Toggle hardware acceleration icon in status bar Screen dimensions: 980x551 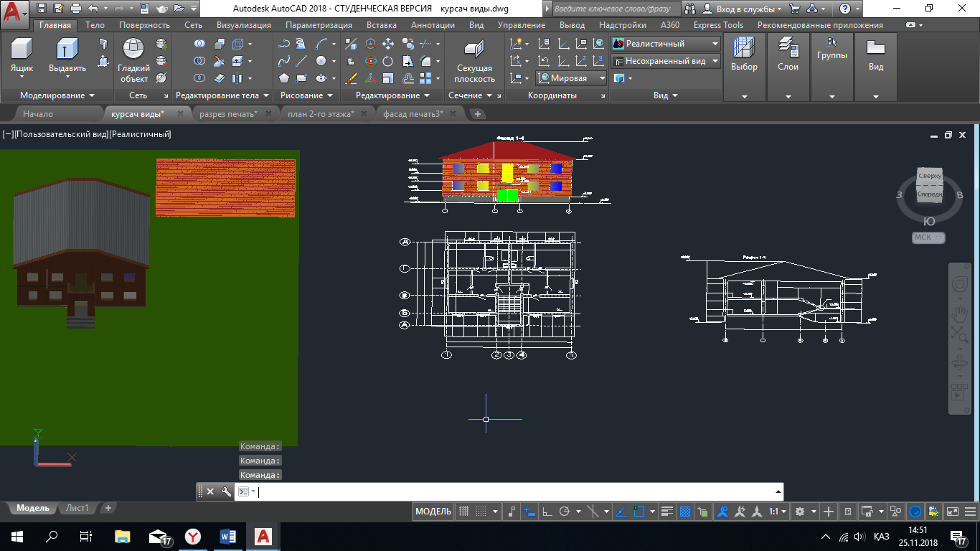(916, 512)
